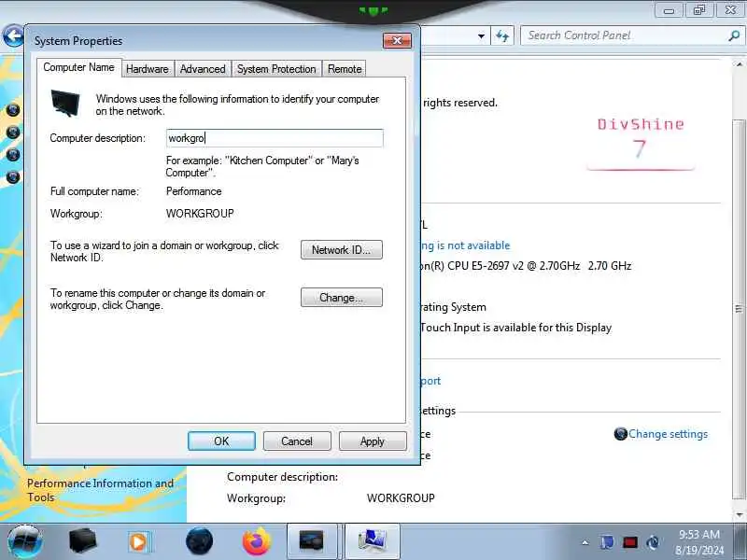Open the network tray icon
747x560 pixels.
point(653,542)
